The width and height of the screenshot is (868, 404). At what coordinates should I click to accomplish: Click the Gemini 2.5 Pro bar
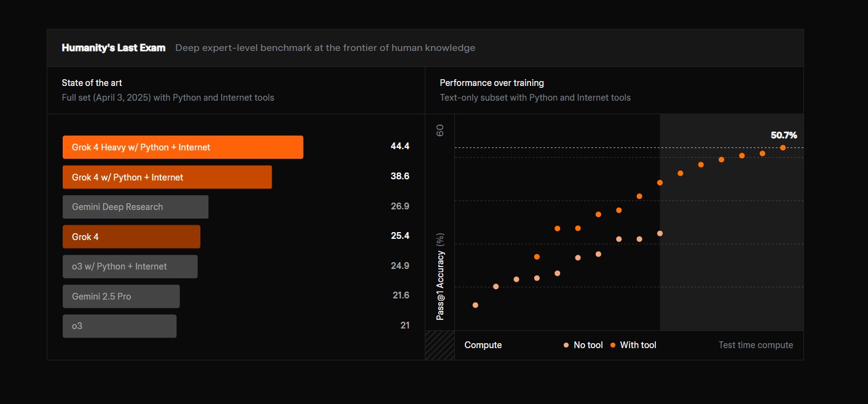(121, 297)
